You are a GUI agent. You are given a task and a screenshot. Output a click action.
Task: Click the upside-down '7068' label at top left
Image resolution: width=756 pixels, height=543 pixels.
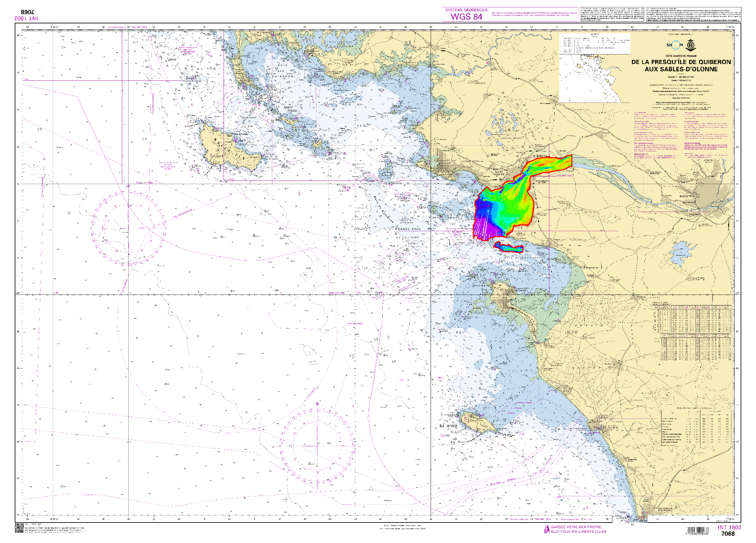coord(28,13)
